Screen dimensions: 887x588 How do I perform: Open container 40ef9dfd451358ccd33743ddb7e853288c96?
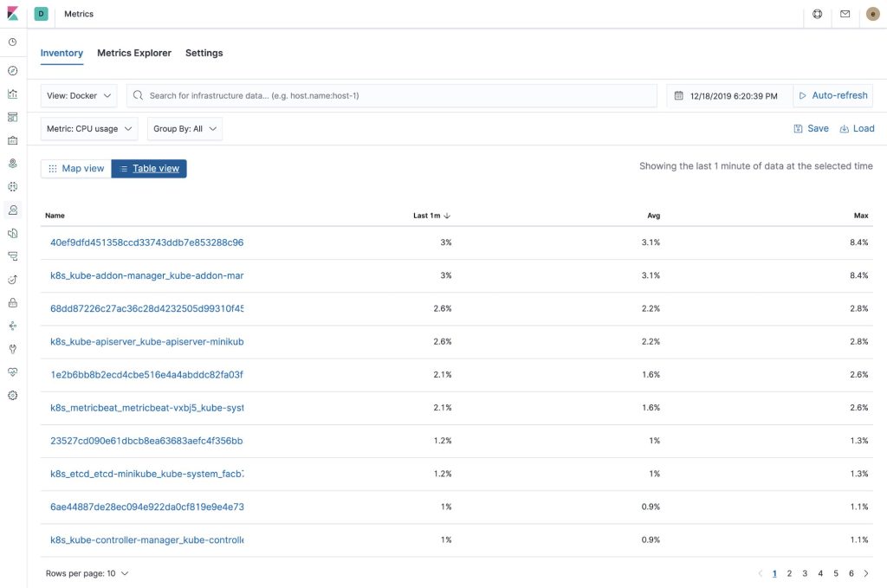(147, 242)
